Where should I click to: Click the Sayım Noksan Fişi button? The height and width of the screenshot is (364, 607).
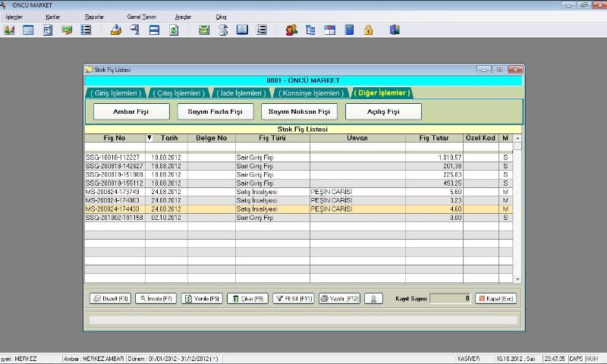click(299, 111)
